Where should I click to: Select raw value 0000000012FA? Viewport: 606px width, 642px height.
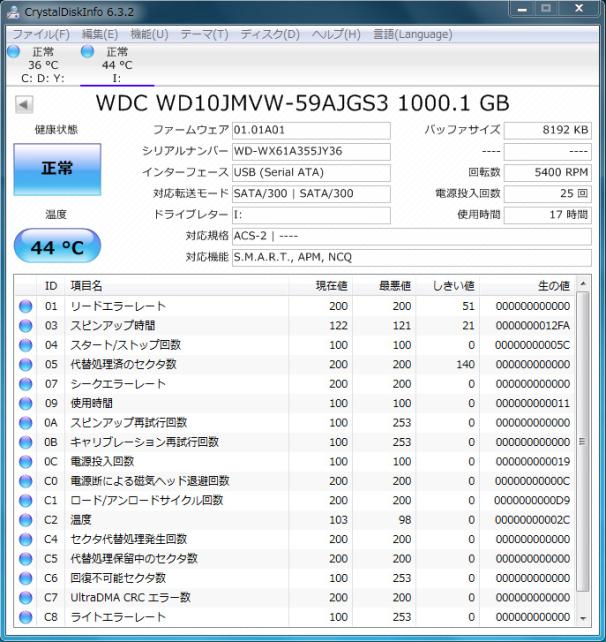click(532, 326)
